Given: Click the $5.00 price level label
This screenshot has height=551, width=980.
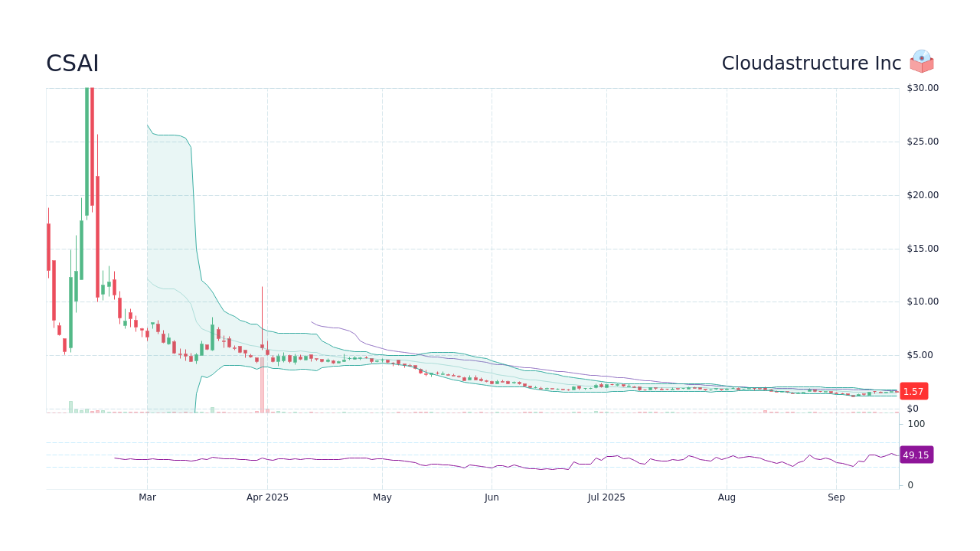Looking at the screenshot, I should click(x=919, y=354).
